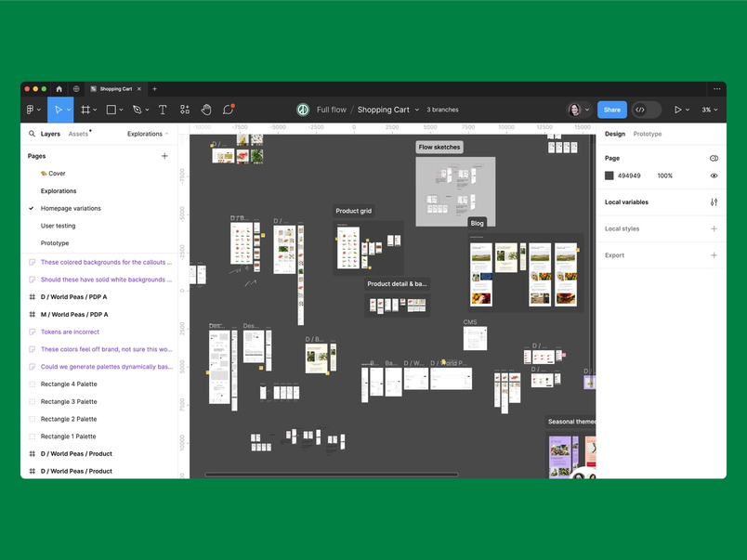Select the Move tool
This screenshot has height=560, width=747.
pyautogui.click(x=59, y=110)
